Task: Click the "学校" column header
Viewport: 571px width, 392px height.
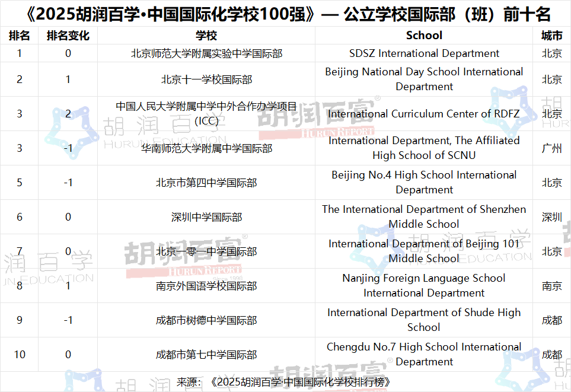Action: point(206,36)
